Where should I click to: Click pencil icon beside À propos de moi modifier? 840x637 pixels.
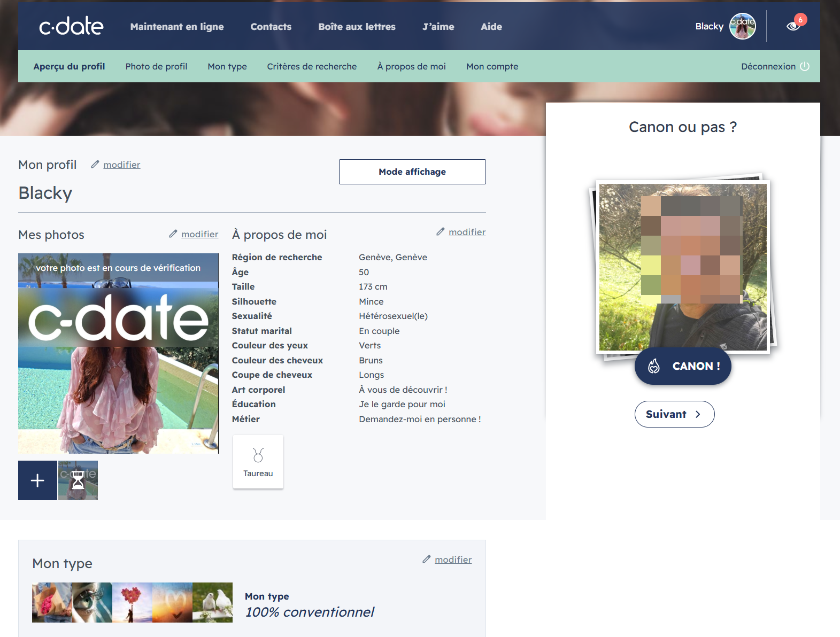coord(440,231)
